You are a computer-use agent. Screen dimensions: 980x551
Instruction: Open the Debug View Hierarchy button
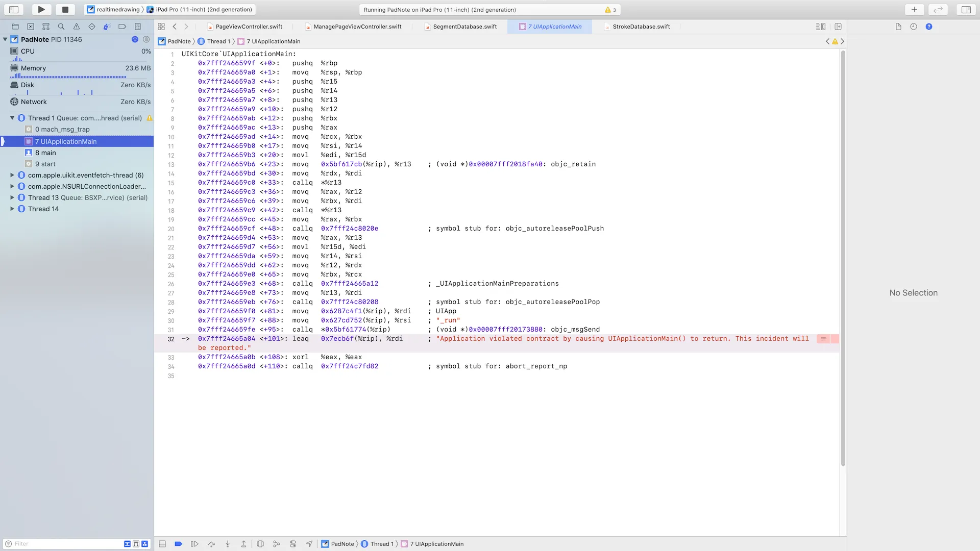(260, 544)
